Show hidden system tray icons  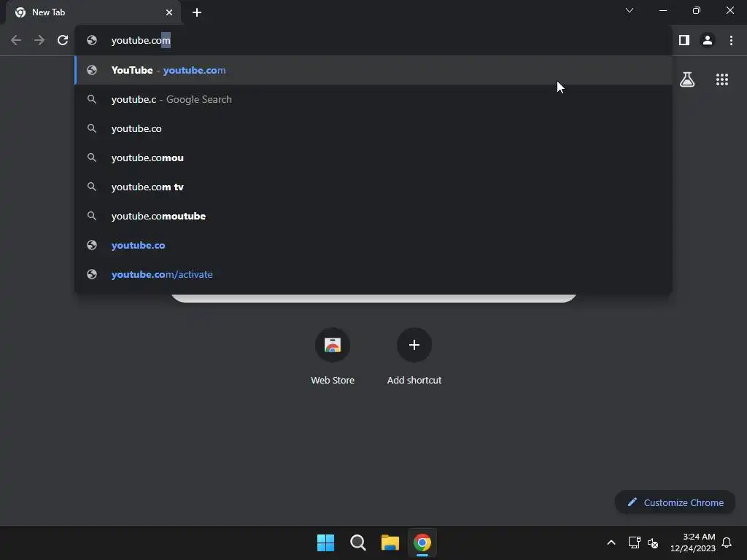click(611, 542)
